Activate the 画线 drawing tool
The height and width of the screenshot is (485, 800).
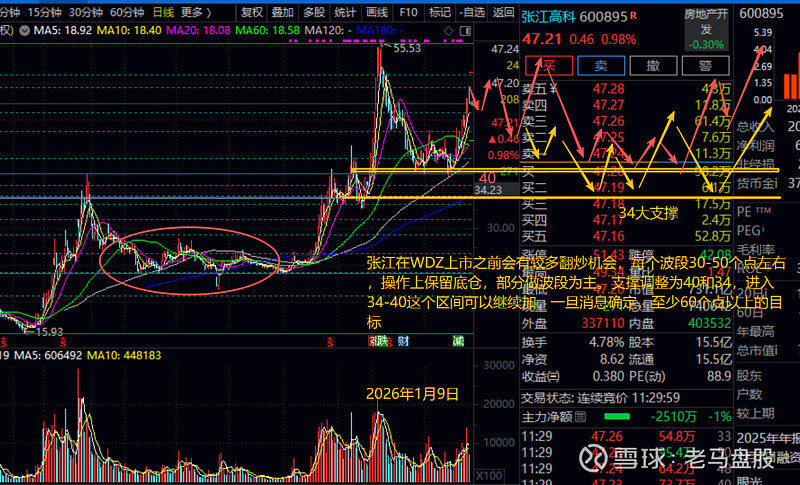(x=377, y=12)
